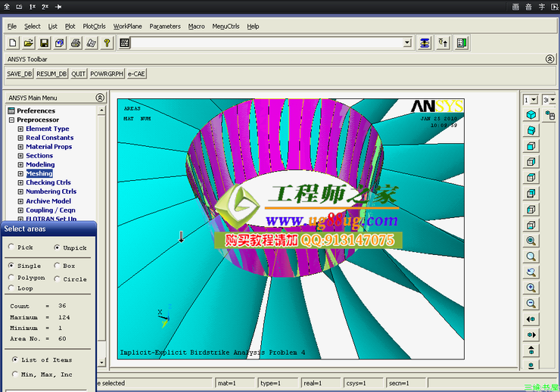The image size is (560, 392).
Task: Choose the List of Items option
Action: click(x=14, y=359)
